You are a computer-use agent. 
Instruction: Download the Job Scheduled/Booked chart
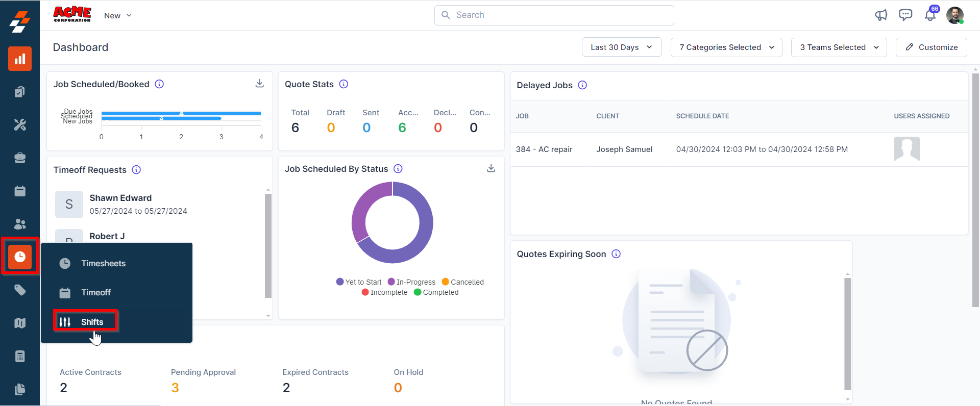point(260,84)
